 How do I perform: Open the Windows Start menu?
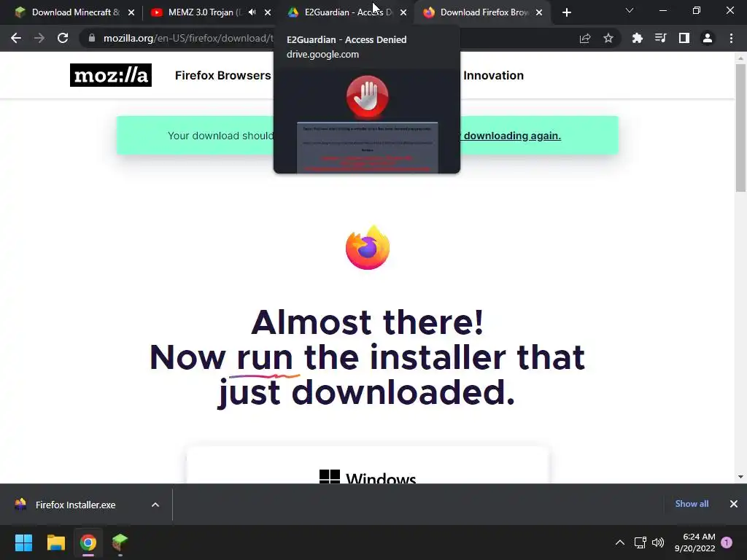(x=23, y=542)
